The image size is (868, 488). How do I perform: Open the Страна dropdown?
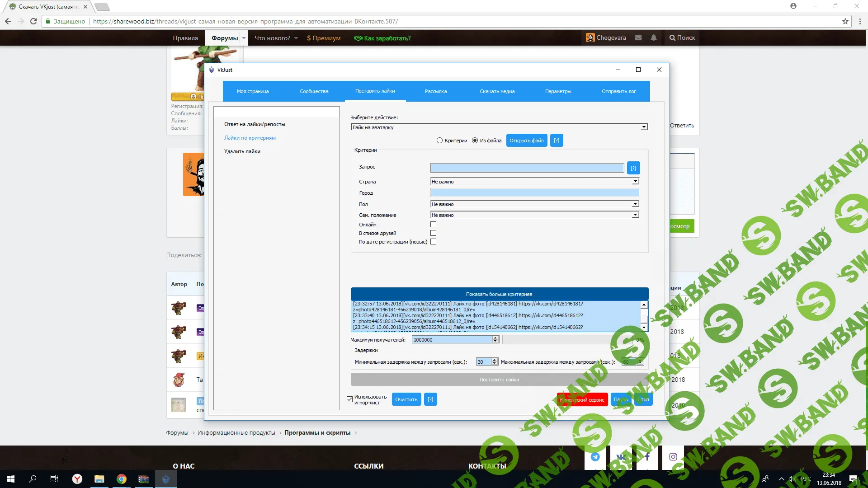pos(635,182)
